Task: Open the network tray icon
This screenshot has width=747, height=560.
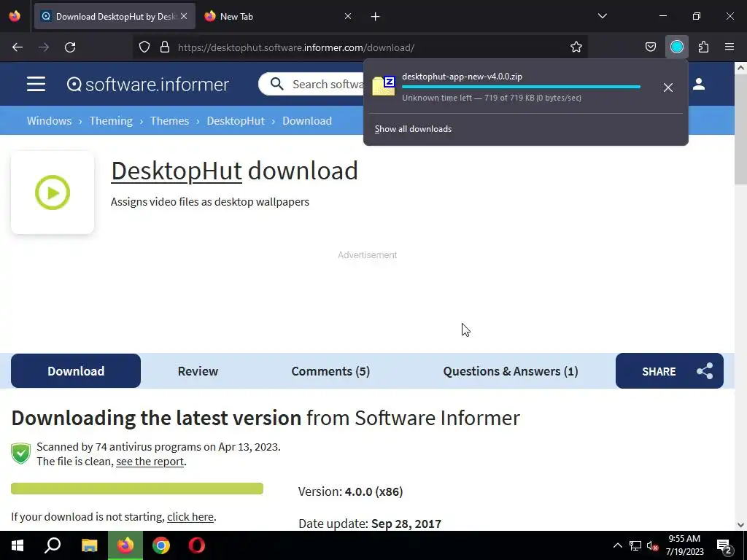Action: tap(635, 545)
